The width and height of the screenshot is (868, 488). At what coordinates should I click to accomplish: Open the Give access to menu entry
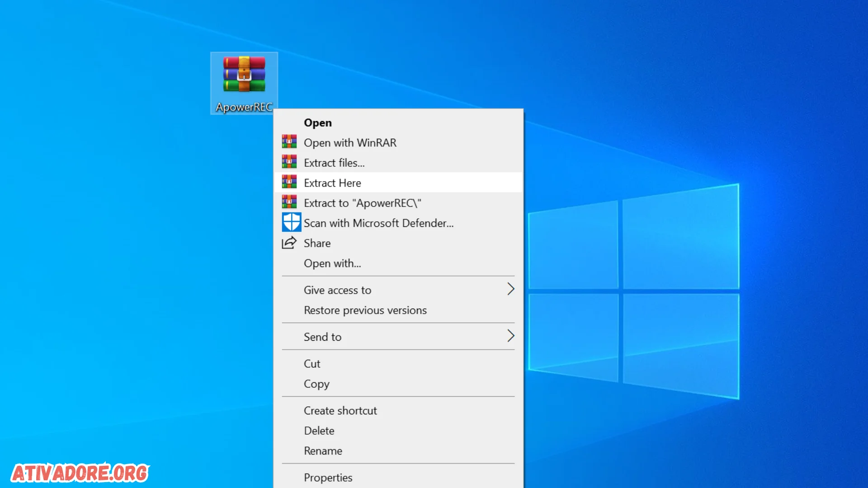coord(398,290)
